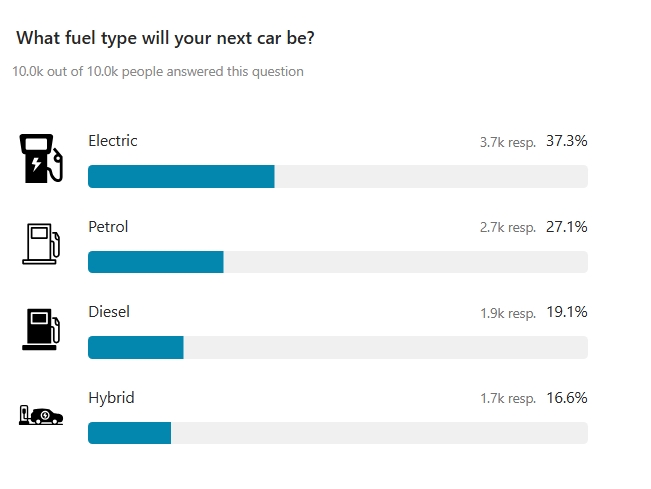Viewport: 651px width, 489px height.
Task: Click the 27.1% Petrol percentage
Action: [x=566, y=227]
